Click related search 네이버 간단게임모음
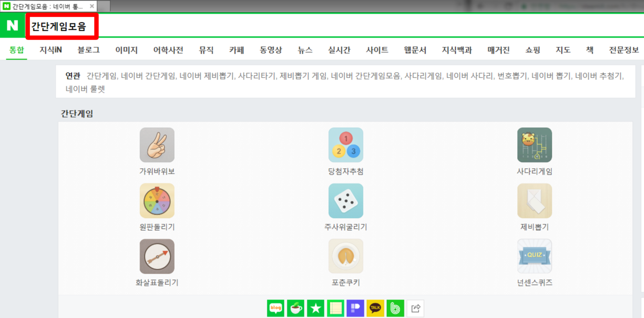 coord(365,76)
